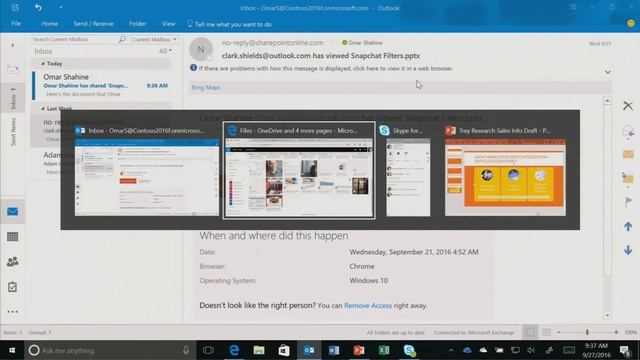Select the Inbox vertical folder label
640x360 pixels.
click(13, 98)
